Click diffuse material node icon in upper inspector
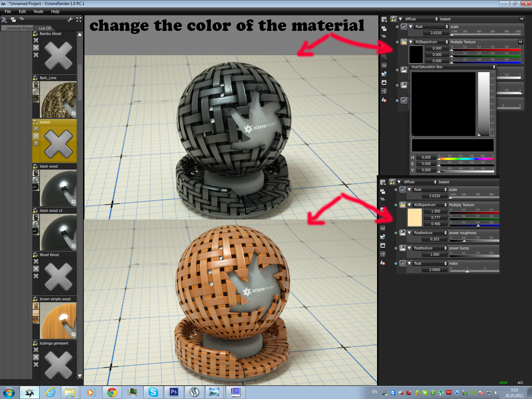 pyautogui.click(x=393, y=19)
